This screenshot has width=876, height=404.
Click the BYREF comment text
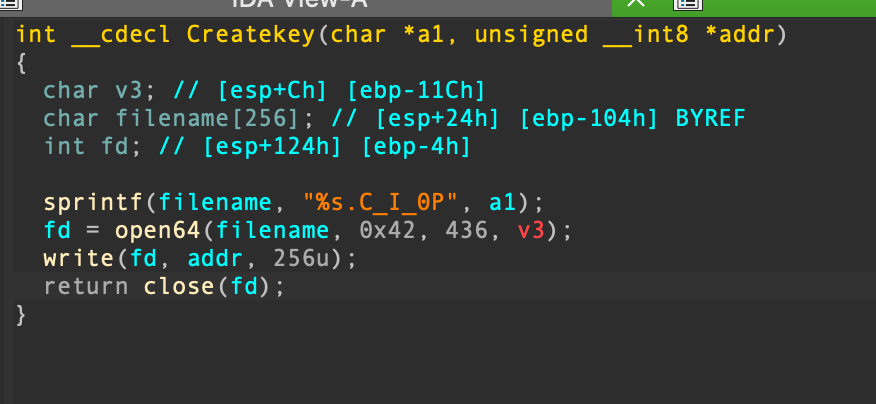(x=711, y=119)
